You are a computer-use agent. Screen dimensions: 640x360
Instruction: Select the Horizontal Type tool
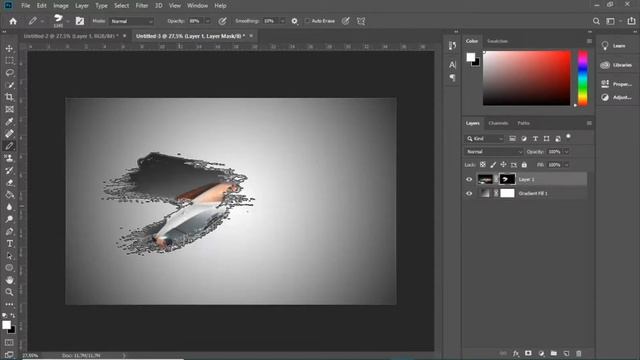click(x=9, y=244)
